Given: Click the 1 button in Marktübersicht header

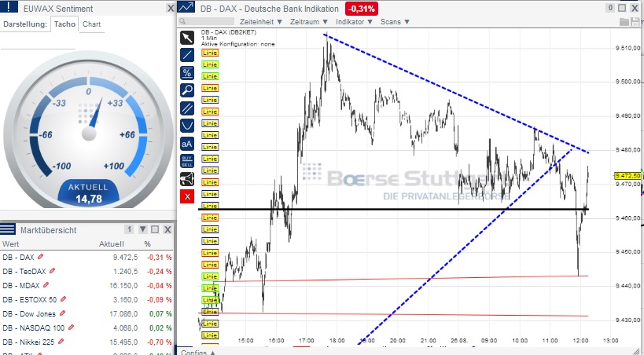Looking at the screenshot, I should coord(129,229).
